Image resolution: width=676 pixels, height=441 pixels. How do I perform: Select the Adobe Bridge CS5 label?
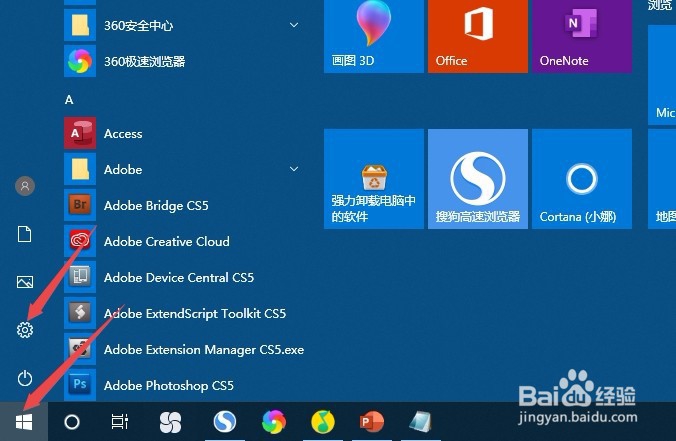156,206
